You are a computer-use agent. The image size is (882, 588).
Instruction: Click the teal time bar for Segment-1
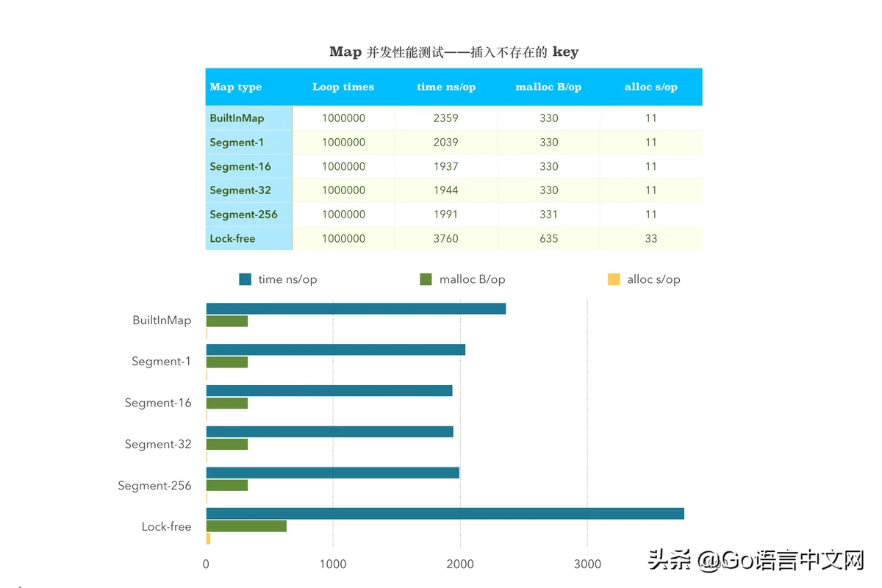pyautogui.click(x=336, y=350)
